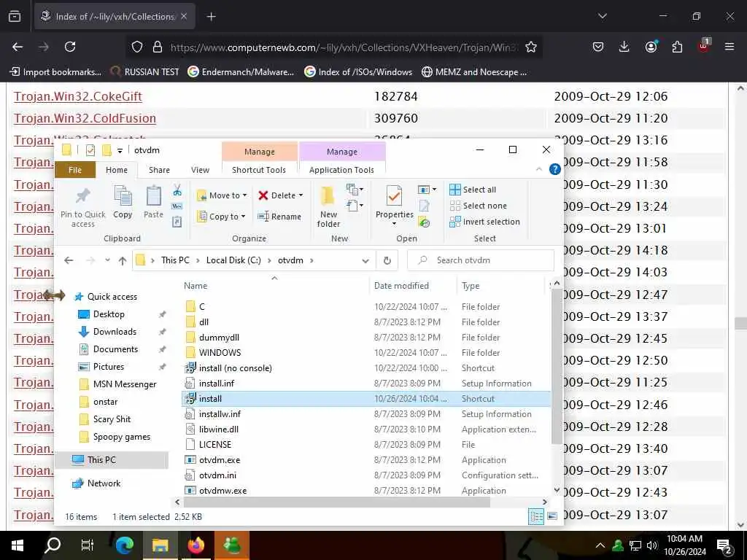Screen dimensions: 747x560
Task: Open the Trojan.Win32.CokeGift link
Action: coord(78,96)
